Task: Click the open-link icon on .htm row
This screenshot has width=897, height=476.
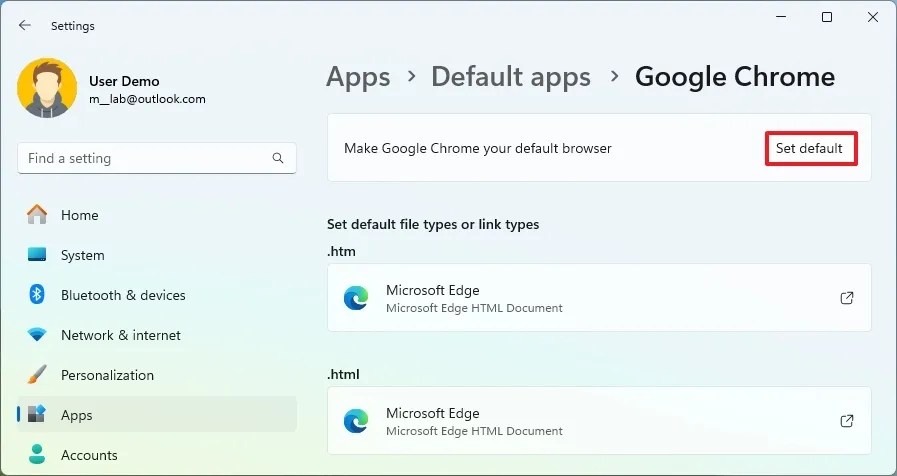Action: (x=847, y=298)
